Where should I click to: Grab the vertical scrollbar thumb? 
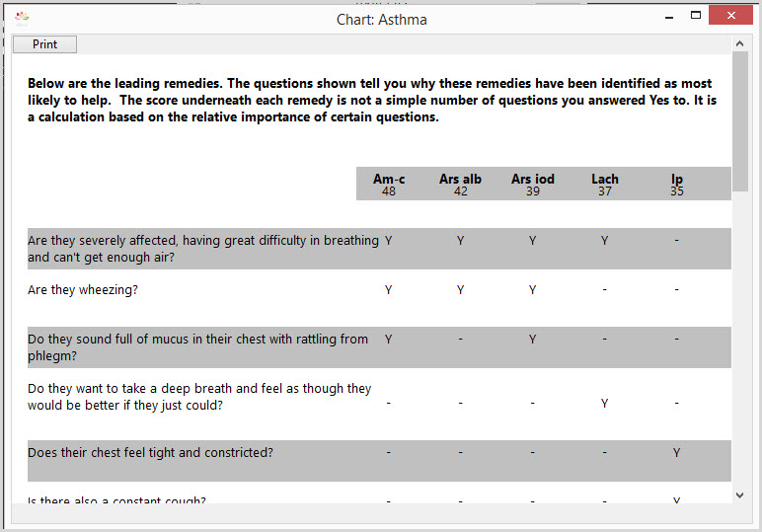click(739, 121)
